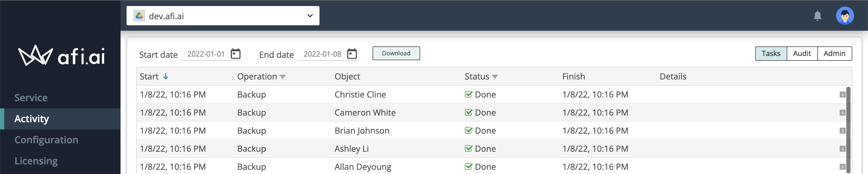
Task: Click Done checkmark for Allan Deyoung
Action: (468, 166)
